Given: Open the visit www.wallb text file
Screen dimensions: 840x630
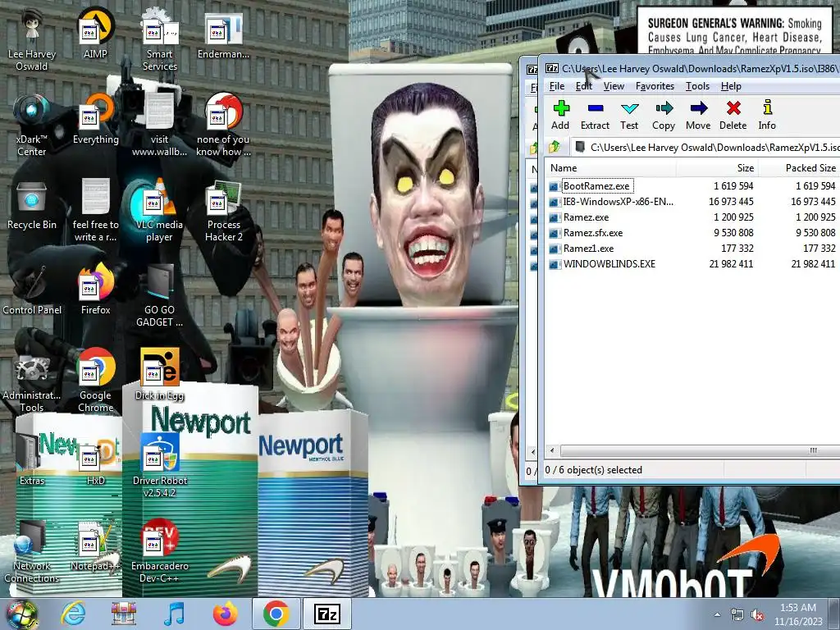Looking at the screenshot, I should [160, 126].
